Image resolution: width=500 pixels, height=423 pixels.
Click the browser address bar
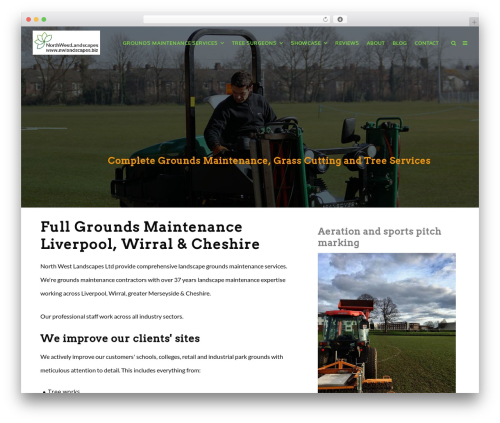[237, 20]
